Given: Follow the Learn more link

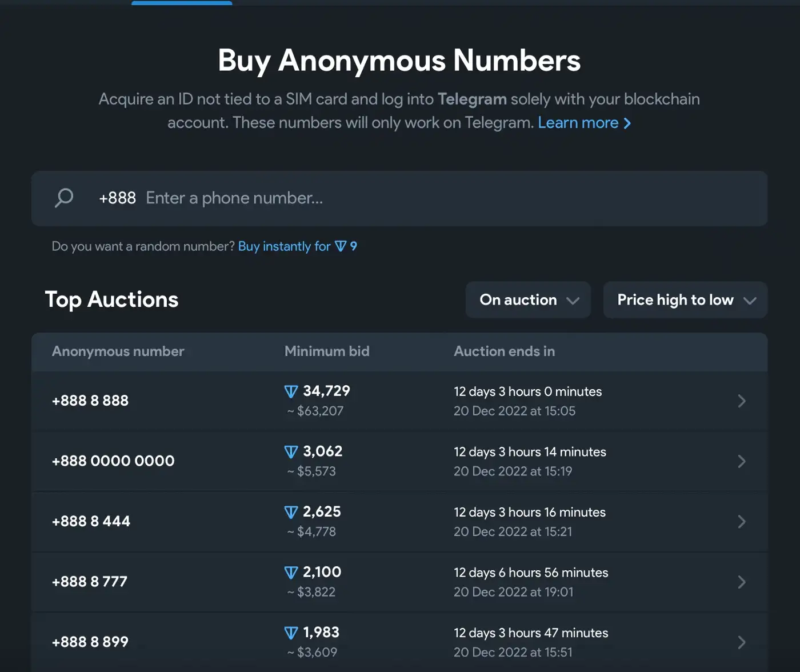Looking at the screenshot, I should pos(584,123).
